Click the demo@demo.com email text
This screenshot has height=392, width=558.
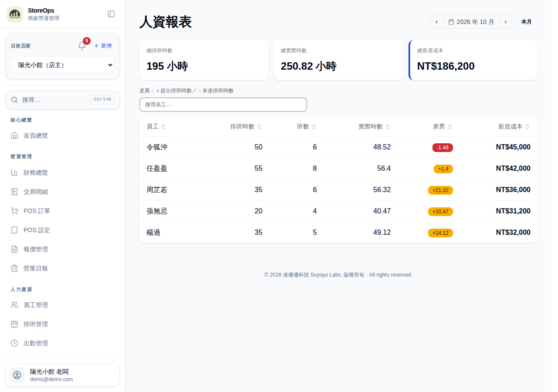[51, 379]
